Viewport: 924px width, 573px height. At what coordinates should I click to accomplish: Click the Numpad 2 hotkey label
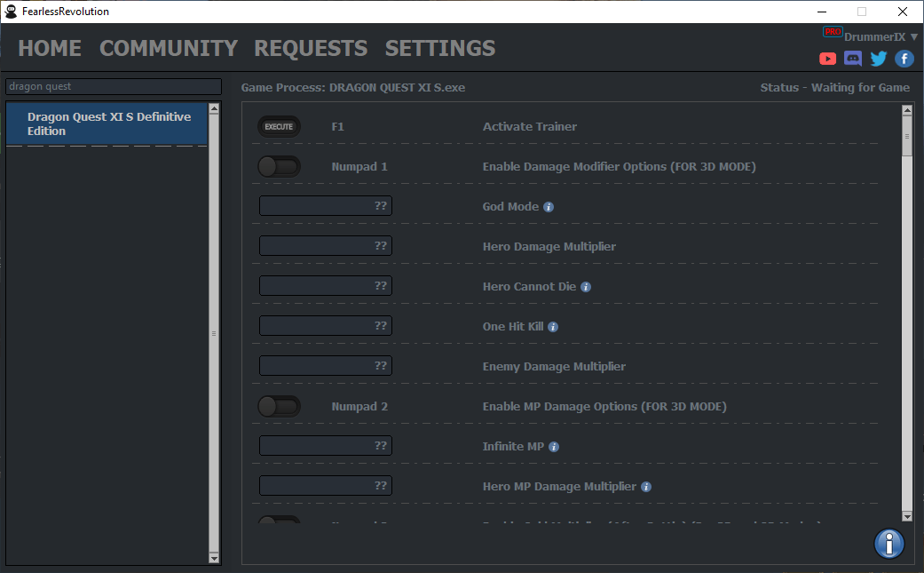pos(359,407)
